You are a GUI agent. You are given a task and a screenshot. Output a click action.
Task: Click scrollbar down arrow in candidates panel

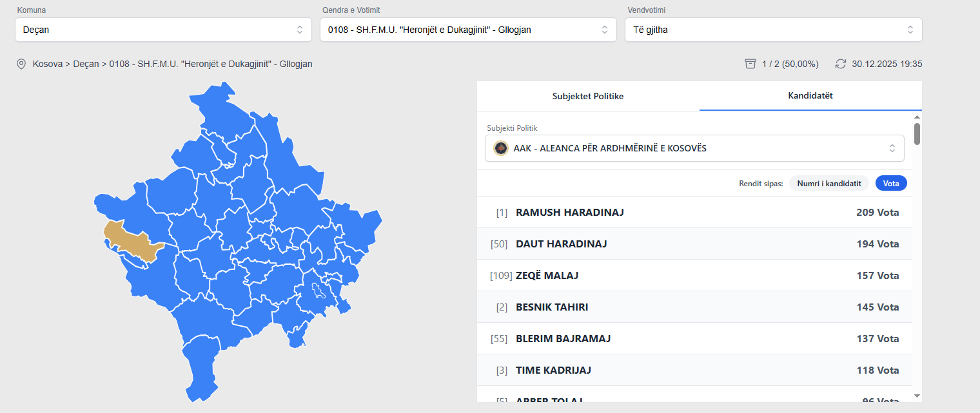click(917, 396)
